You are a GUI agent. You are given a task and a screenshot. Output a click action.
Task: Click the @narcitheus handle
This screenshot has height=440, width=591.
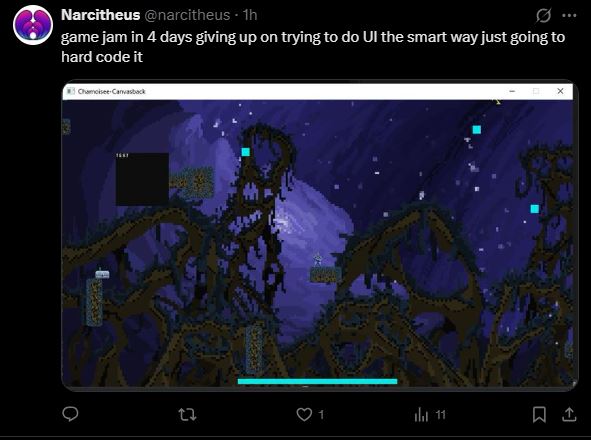187,15
